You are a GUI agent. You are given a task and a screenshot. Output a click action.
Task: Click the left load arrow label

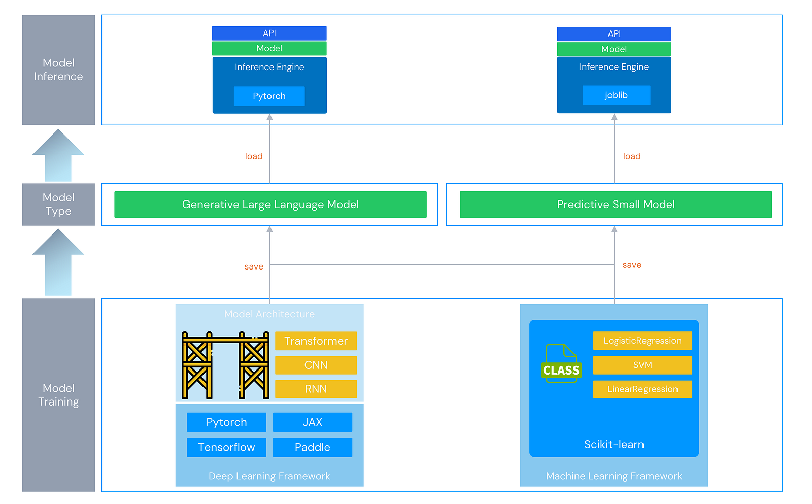pyautogui.click(x=254, y=156)
